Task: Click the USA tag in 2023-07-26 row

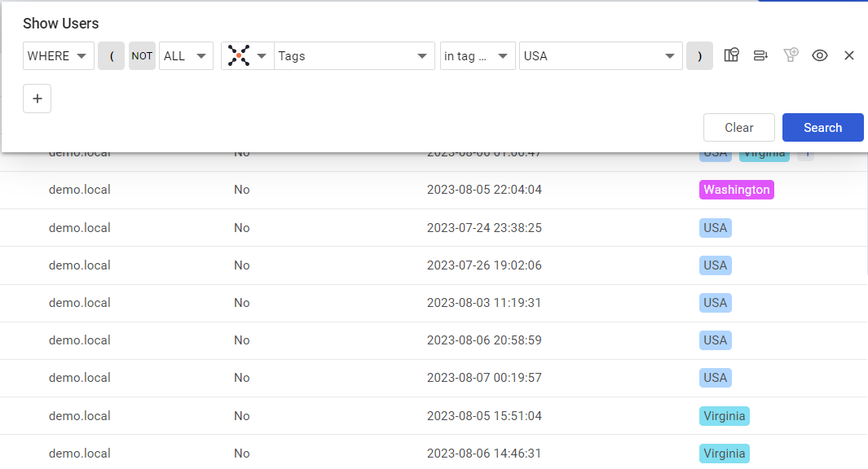Action: 716,265
